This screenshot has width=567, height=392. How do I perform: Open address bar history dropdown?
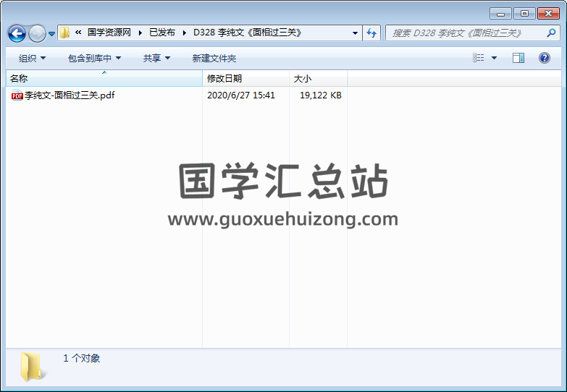(355, 33)
